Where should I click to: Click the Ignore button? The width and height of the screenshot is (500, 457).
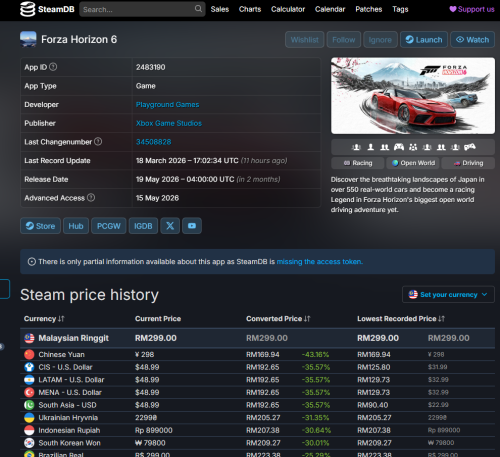coord(380,40)
